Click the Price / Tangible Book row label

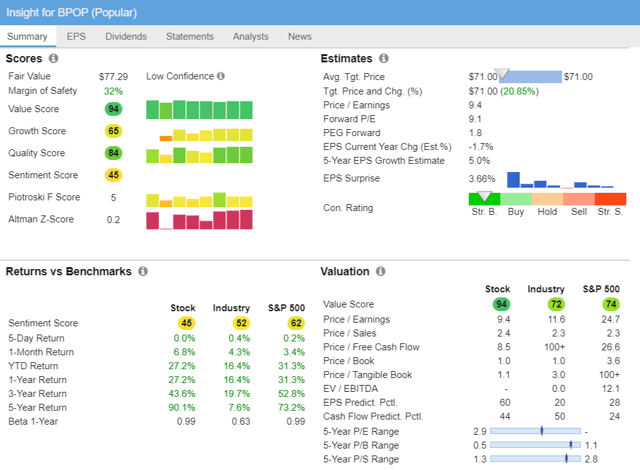(x=367, y=375)
